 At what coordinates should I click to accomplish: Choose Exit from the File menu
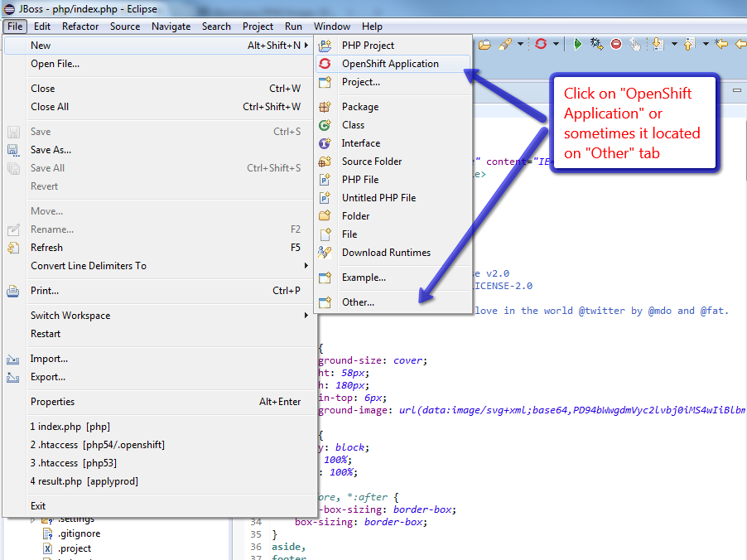point(38,506)
